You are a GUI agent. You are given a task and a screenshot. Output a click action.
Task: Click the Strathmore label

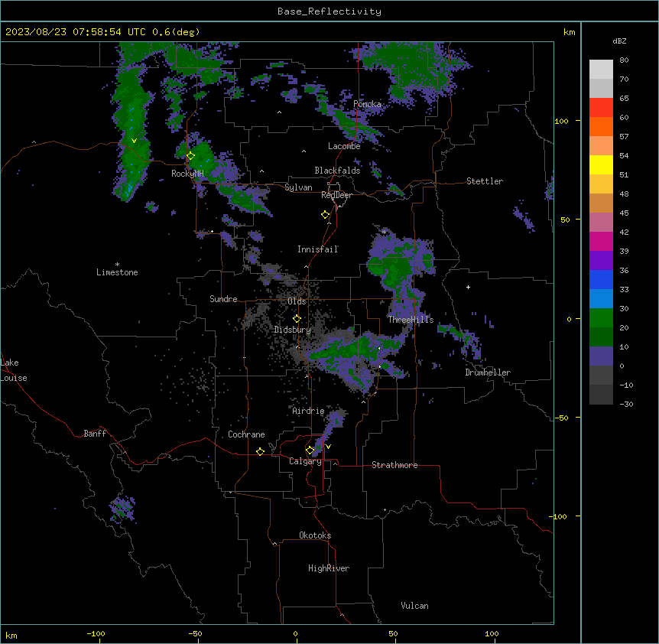(x=394, y=465)
